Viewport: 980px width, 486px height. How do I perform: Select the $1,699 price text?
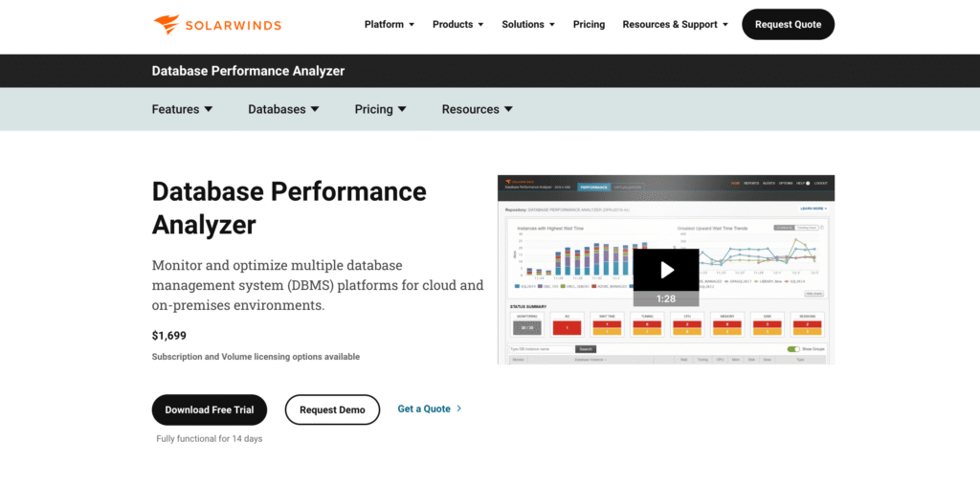point(168,336)
